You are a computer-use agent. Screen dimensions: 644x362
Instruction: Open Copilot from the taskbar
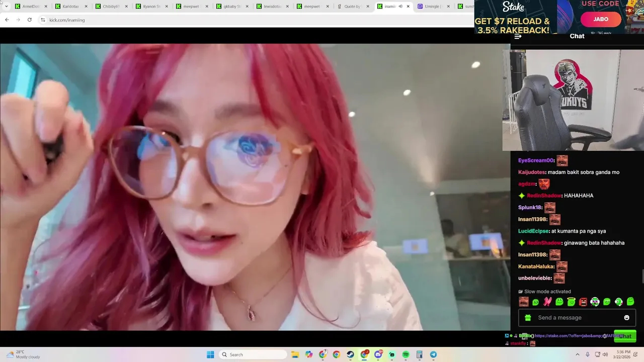click(x=309, y=354)
